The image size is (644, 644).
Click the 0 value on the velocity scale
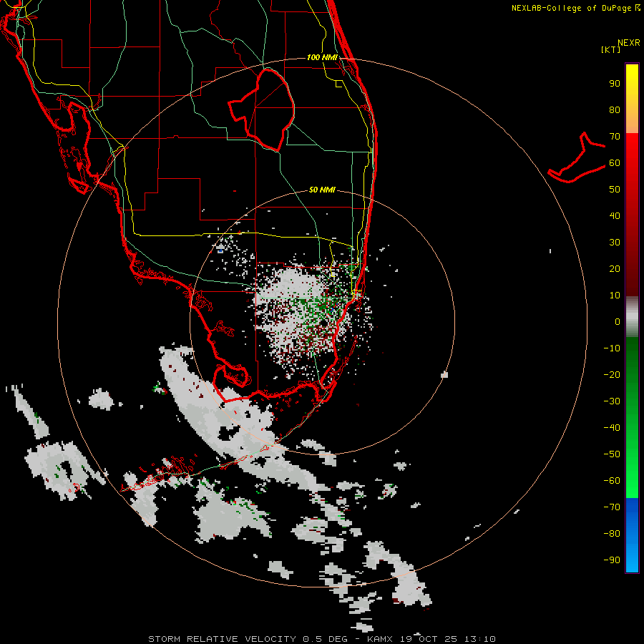pos(618,321)
